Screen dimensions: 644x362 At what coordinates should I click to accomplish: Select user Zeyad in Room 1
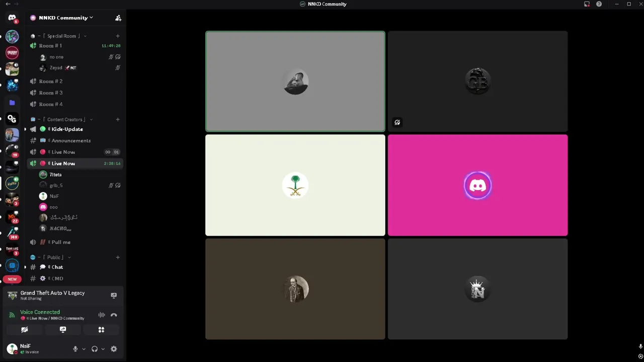(79, 68)
